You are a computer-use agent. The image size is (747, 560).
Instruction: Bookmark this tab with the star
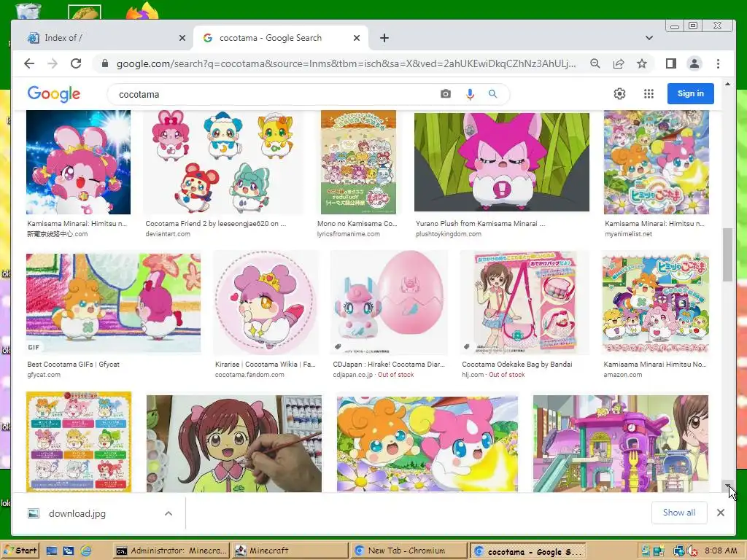(642, 63)
